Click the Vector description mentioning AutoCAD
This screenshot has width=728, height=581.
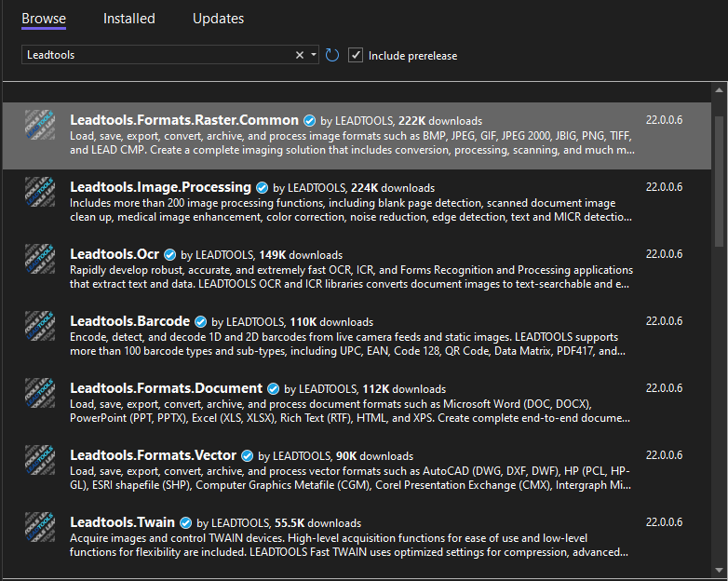(x=351, y=478)
